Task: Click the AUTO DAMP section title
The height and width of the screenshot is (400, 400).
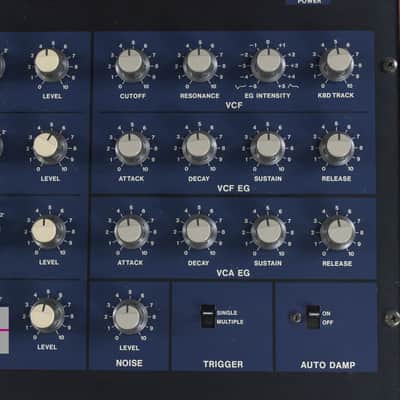Action: [x=328, y=365]
